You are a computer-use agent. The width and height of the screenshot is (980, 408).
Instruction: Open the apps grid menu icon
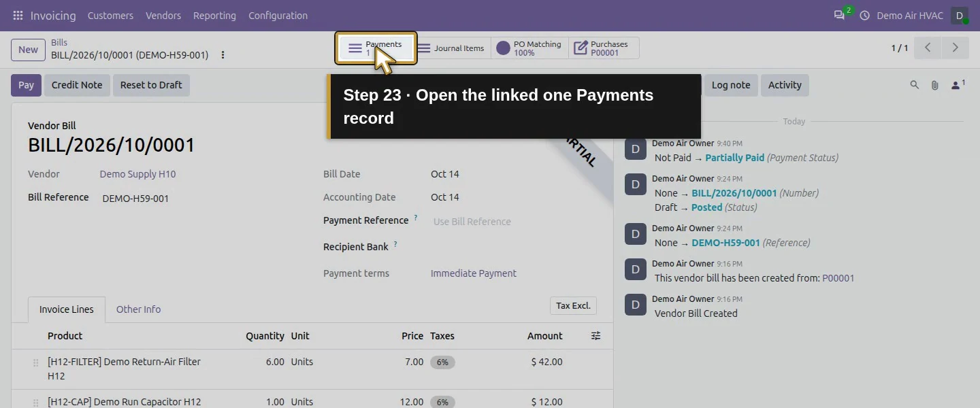point(18,15)
